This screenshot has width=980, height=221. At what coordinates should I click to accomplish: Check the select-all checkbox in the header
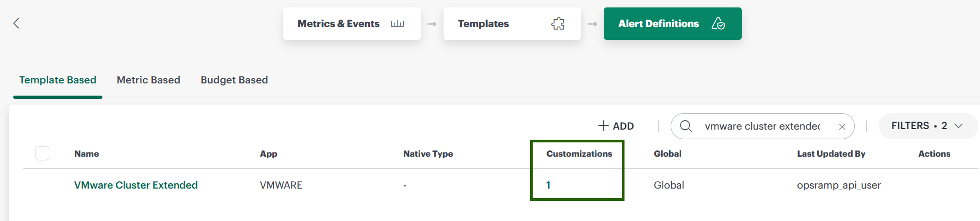pos(42,154)
